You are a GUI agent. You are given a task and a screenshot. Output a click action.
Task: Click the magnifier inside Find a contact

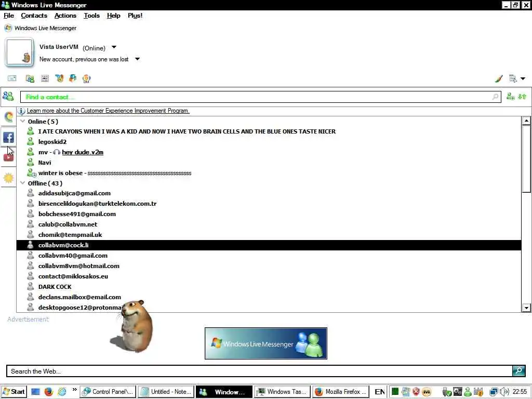495,97
